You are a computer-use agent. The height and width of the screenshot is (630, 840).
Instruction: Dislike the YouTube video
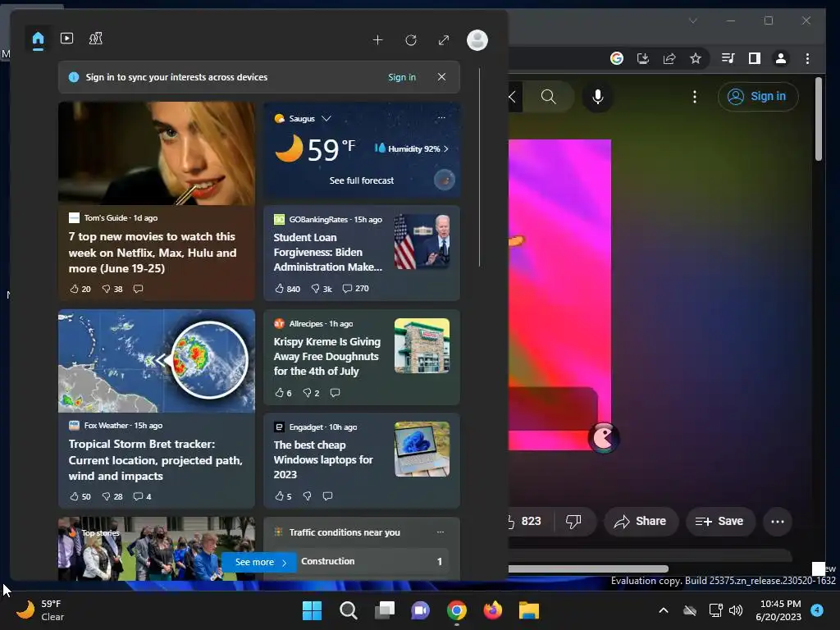573,521
